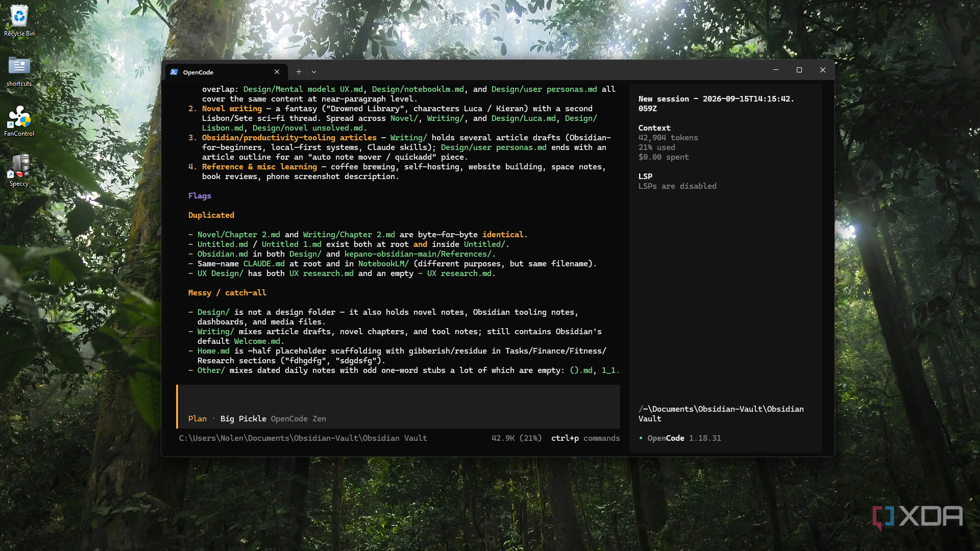
Task: Click the word identical in orange
Action: tap(503, 235)
